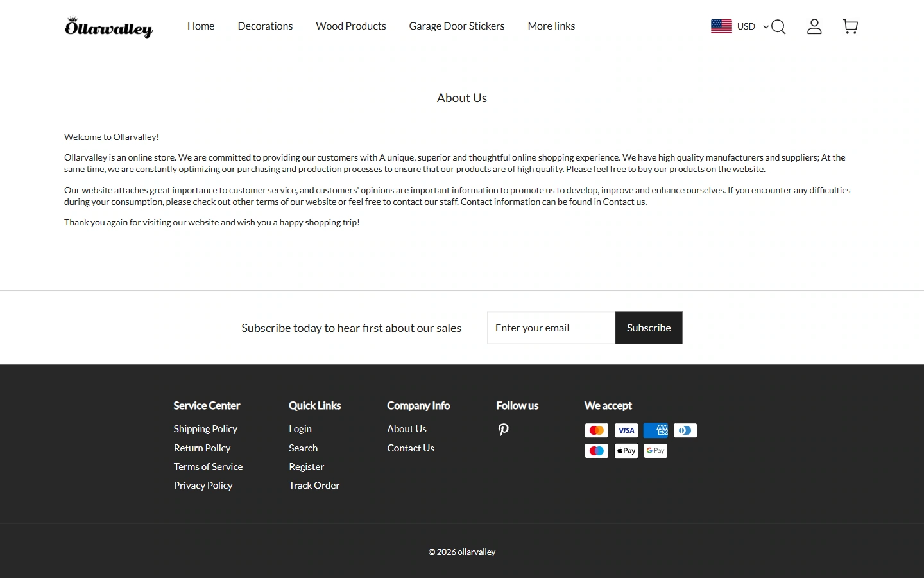Open the Register link
Viewport: 924px width, 578px height.
307,467
